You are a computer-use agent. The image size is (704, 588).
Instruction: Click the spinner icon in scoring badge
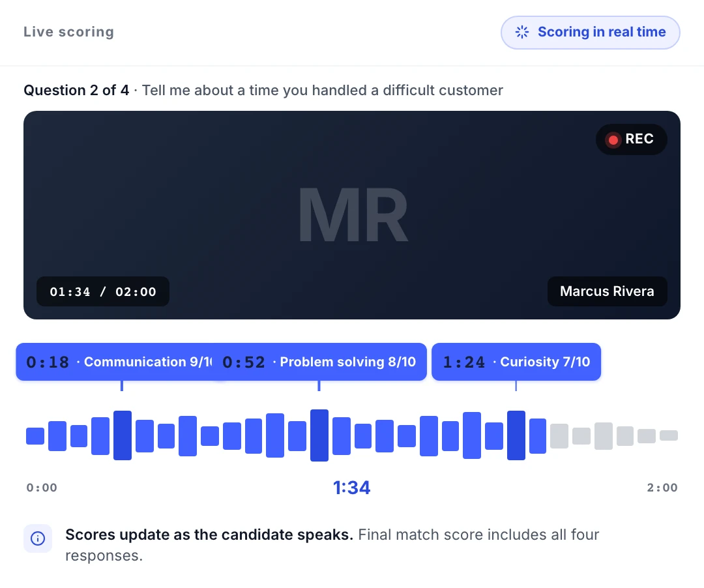521,33
